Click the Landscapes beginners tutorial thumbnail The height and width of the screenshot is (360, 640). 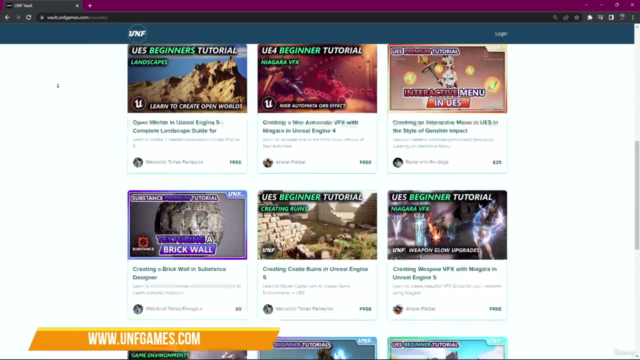tap(187, 78)
